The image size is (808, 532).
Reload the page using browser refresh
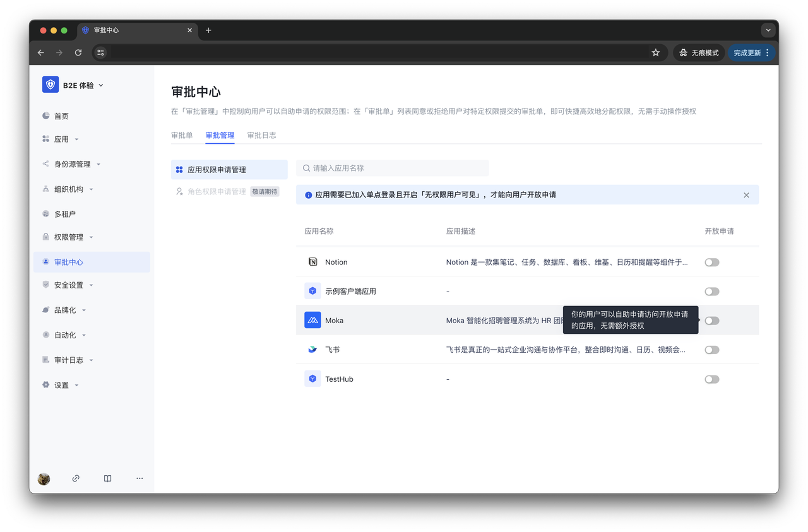coord(78,53)
